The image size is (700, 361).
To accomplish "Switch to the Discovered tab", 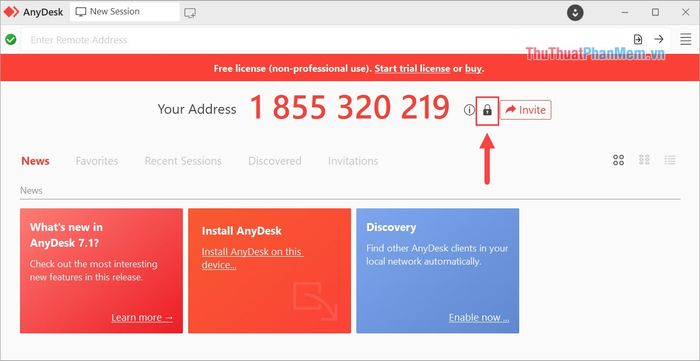I will (275, 161).
